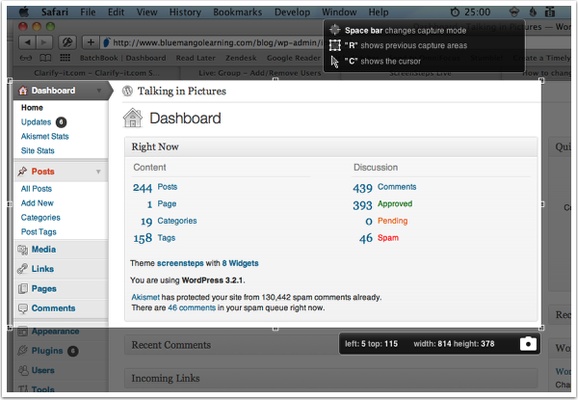578x400 pixels.
Task: Click the Dashboard house icon in sidebar
Action: click(x=23, y=91)
